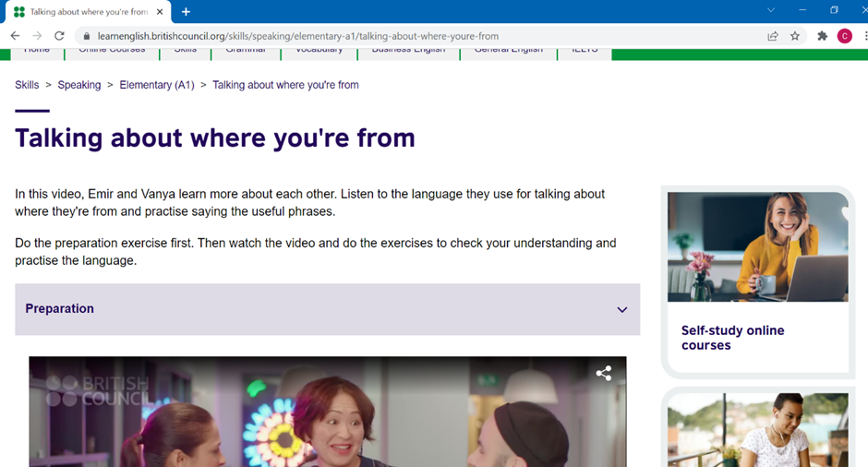Viewport: 868px width, 467px height.
Task: Bookmark this page with the star
Action: (x=795, y=36)
